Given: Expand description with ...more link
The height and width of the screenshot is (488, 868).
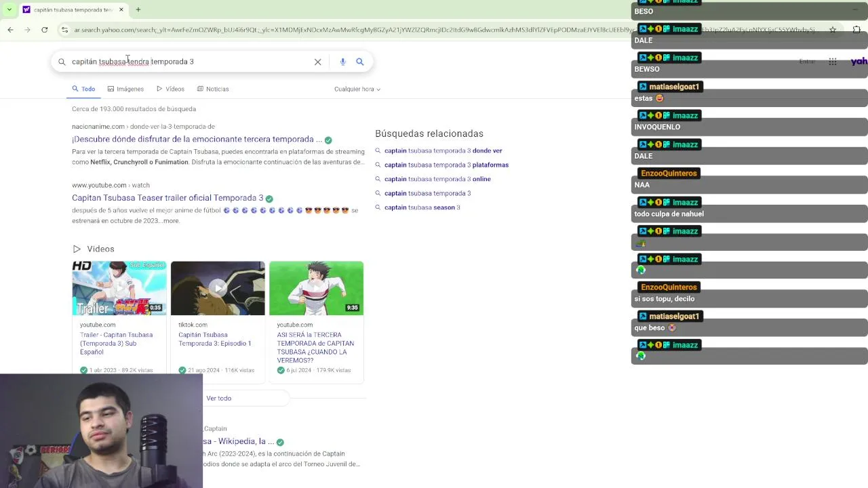Looking at the screenshot, I should click(x=170, y=221).
